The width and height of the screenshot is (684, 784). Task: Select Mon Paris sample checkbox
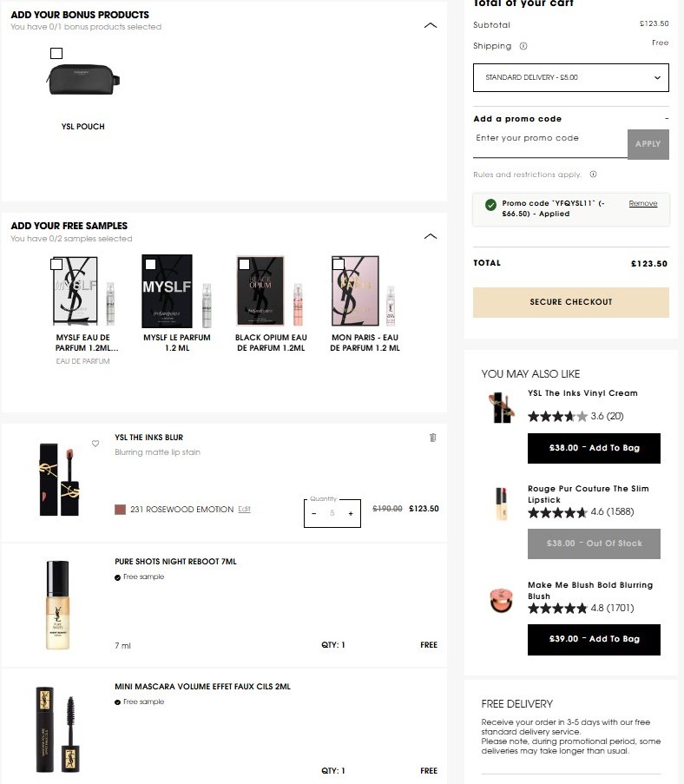point(339,264)
